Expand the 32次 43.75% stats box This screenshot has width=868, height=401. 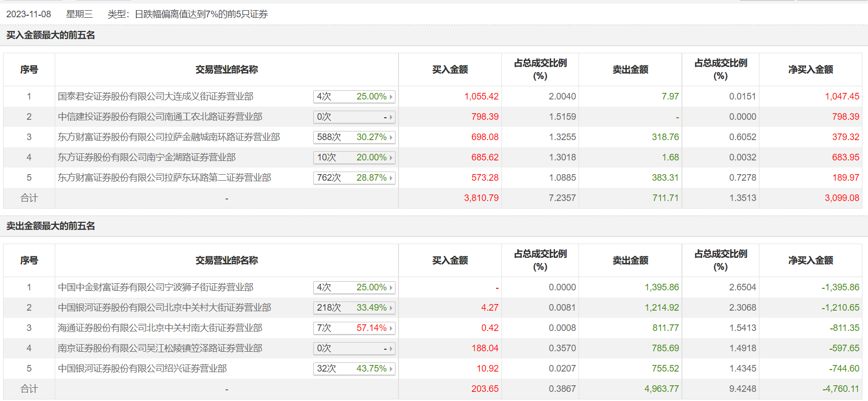point(354,369)
